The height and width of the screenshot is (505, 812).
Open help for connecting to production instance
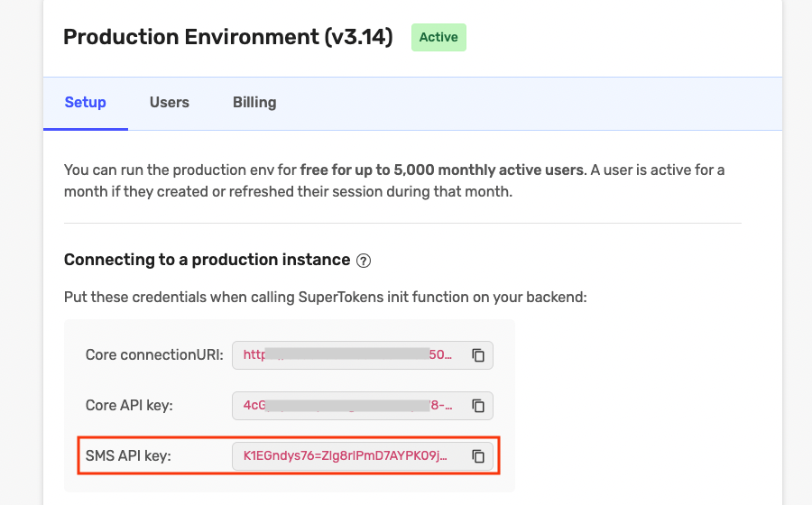(x=364, y=261)
